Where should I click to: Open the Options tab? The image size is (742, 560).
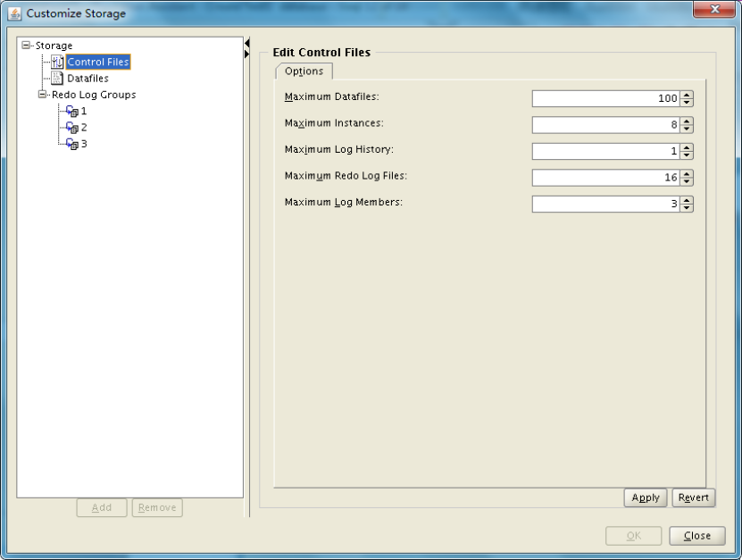click(304, 71)
